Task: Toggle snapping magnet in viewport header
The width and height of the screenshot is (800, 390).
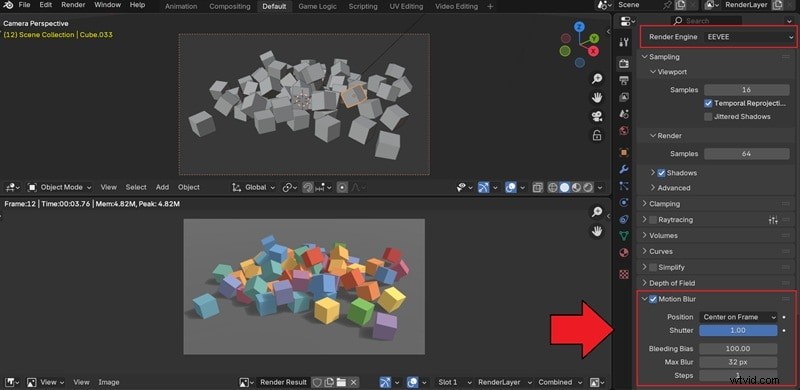Action: click(x=307, y=187)
